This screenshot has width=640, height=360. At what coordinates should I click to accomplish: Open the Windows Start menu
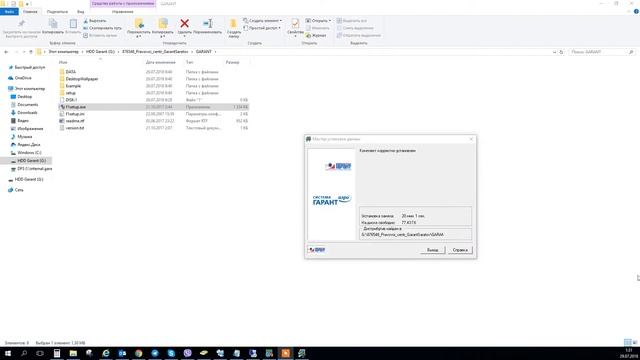[x=8, y=353]
